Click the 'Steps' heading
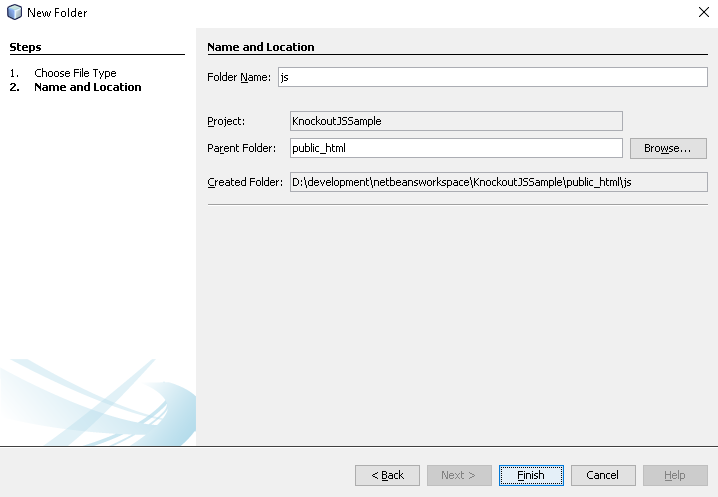 pos(25,47)
